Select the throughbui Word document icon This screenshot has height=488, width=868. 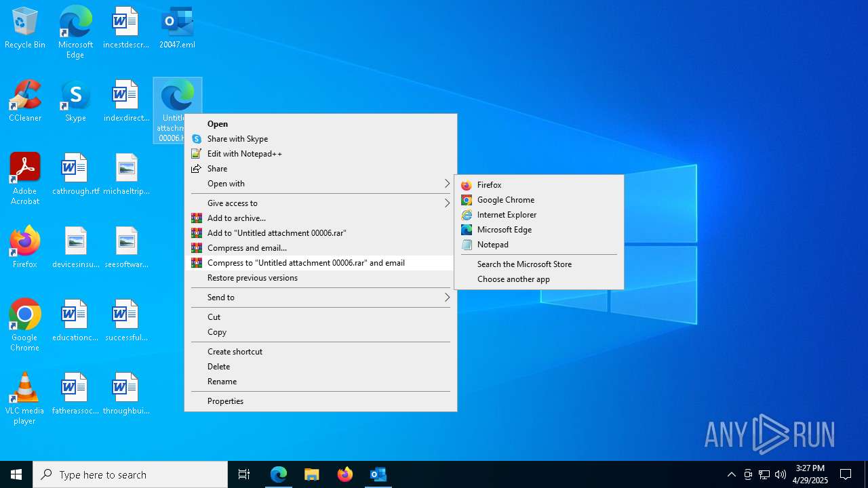pyautogui.click(x=126, y=394)
